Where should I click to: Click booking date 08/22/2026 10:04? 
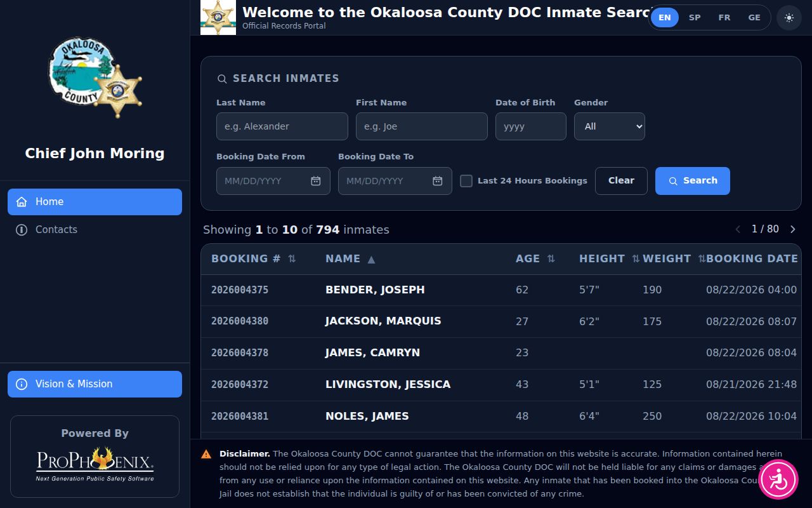751,416
